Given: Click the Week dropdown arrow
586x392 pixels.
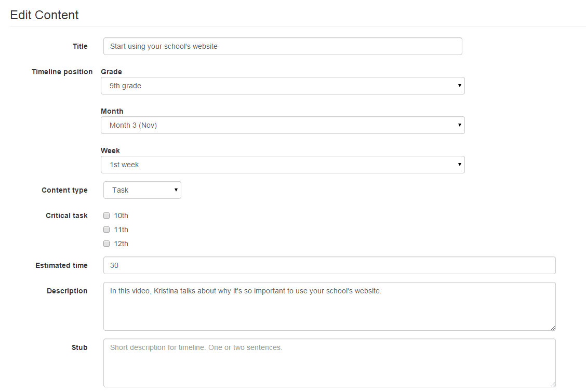Looking at the screenshot, I should pyautogui.click(x=459, y=165).
